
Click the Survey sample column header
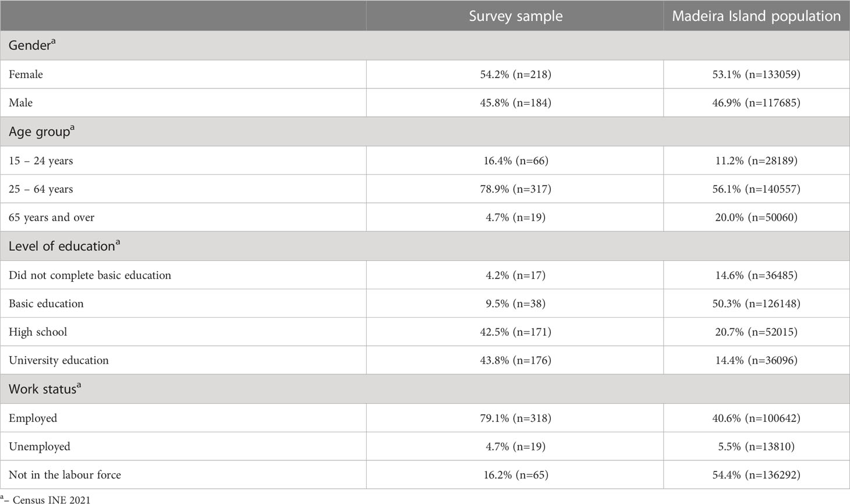[x=515, y=16]
